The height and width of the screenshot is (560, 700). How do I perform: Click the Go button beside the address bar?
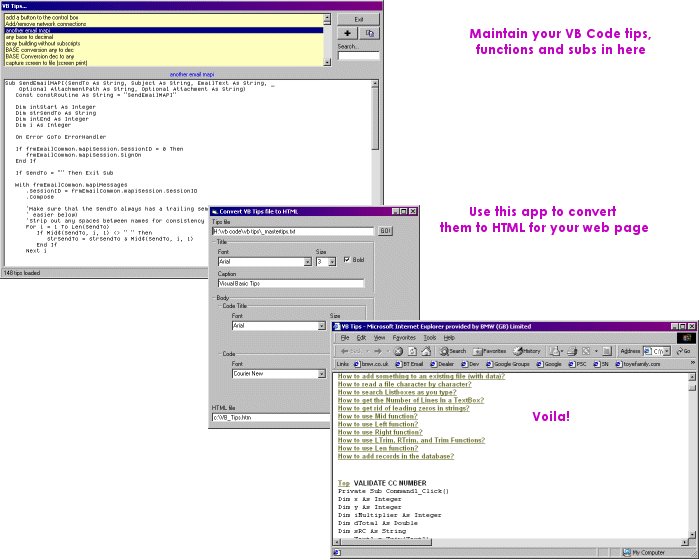click(685, 351)
